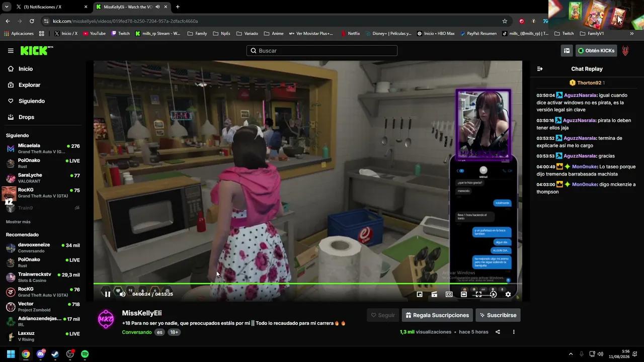Open SaraLyche's VALORANT channel
The height and width of the screenshot is (362, 644).
(x=42, y=178)
